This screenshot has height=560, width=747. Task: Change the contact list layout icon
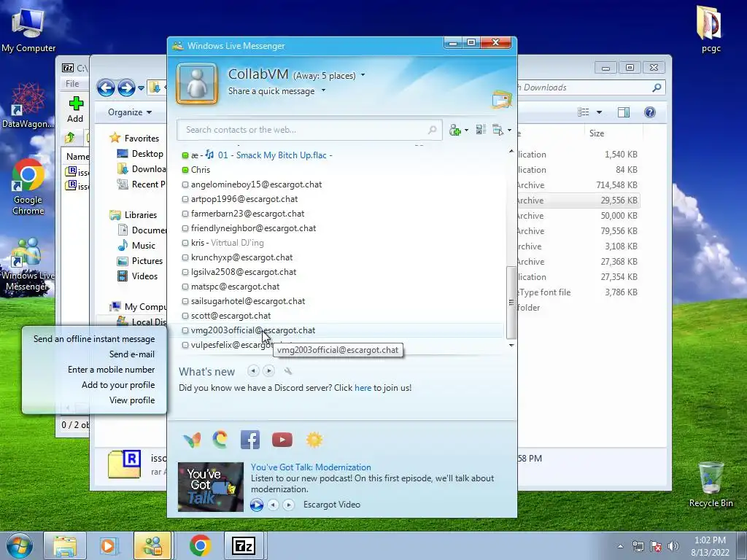pyautogui.click(x=481, y=130)
